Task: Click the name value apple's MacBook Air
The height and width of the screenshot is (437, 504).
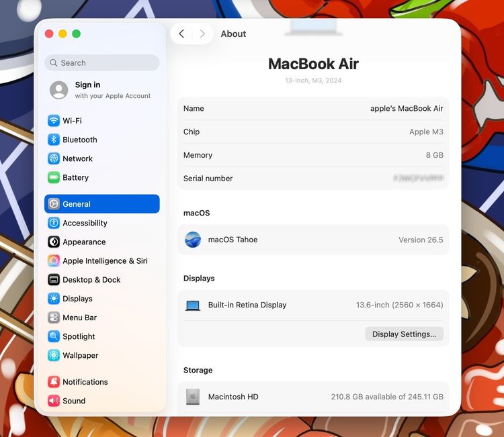Action: pos(407,109)
